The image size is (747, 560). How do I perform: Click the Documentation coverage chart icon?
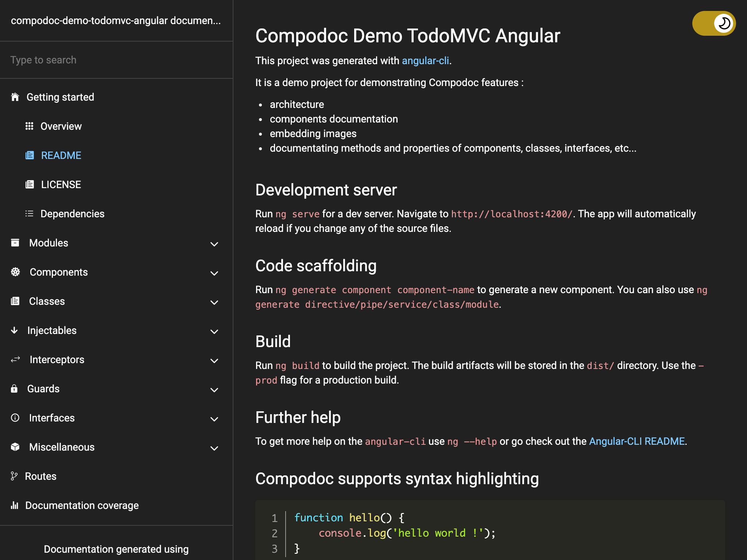tap(15, 505)
